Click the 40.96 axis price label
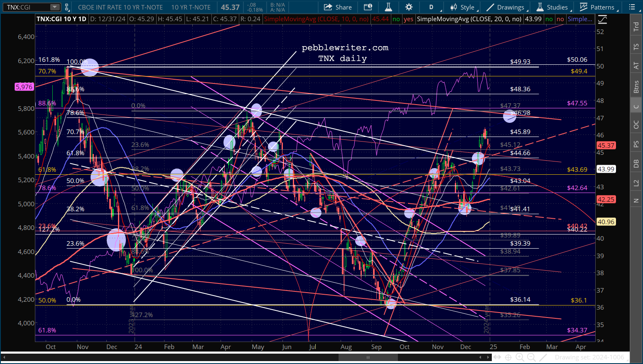 (x=606, y=222)
